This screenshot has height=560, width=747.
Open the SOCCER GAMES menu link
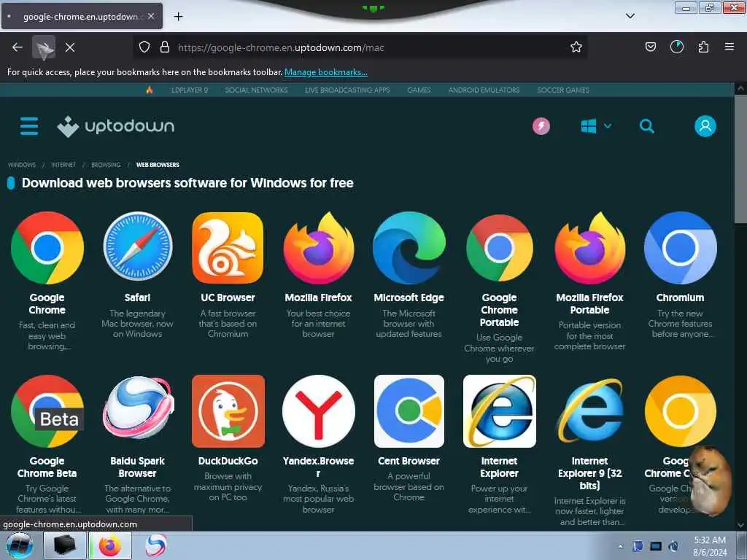pos(563,90)
